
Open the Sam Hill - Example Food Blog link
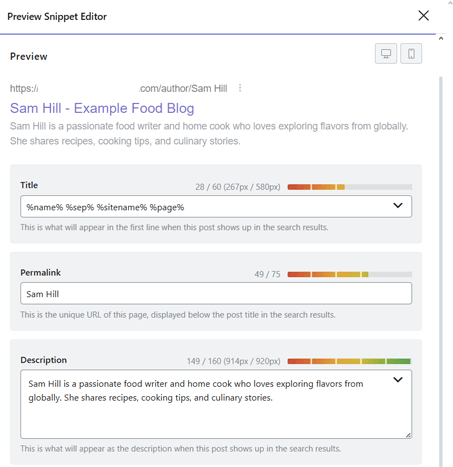(x=102, y=108)
